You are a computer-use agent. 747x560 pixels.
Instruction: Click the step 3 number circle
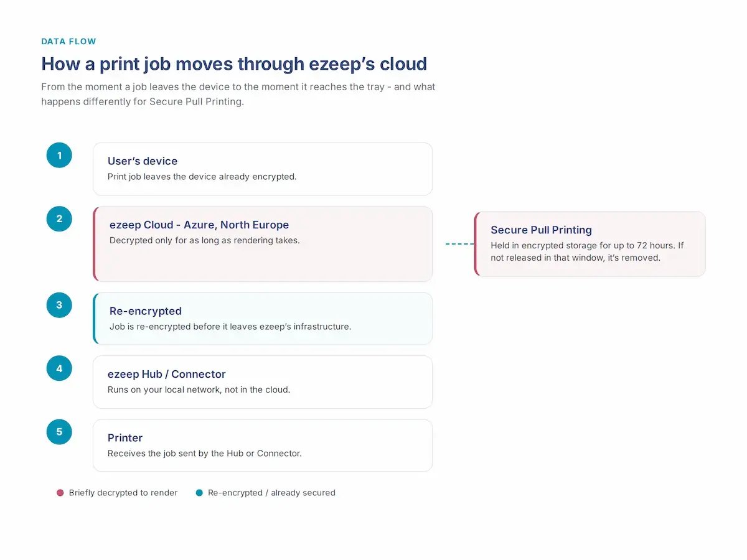tap(59, 305)
